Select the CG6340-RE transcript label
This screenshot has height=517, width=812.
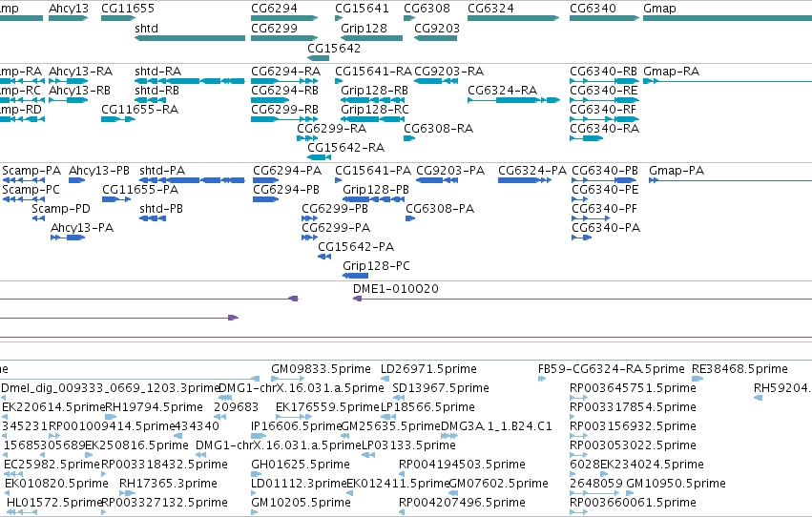[603, 90]
